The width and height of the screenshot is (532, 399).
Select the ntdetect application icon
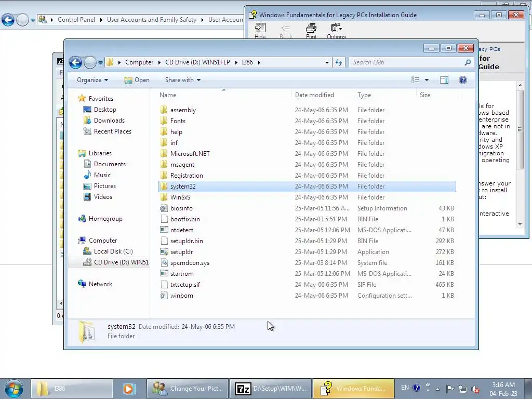(x=164, y=230)
